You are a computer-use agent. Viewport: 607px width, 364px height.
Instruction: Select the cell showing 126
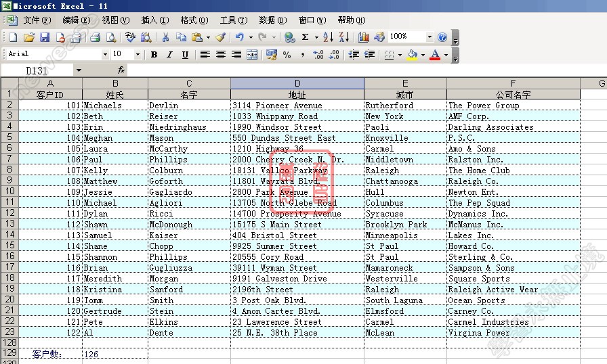pyautogui.click(x=115, y=354)
